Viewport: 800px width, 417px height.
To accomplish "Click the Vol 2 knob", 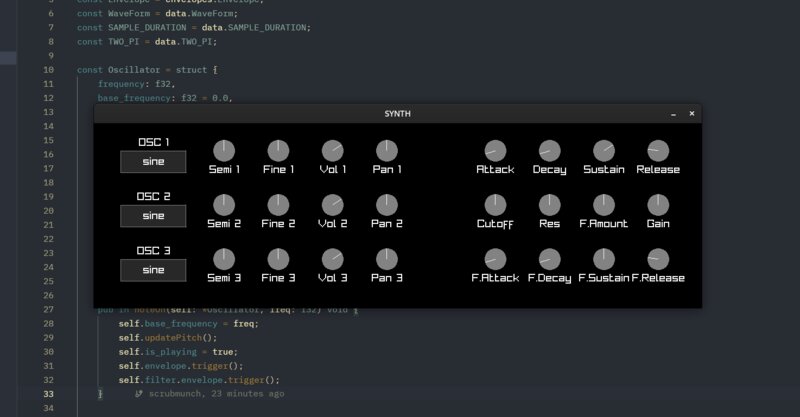I will [332, 205].
